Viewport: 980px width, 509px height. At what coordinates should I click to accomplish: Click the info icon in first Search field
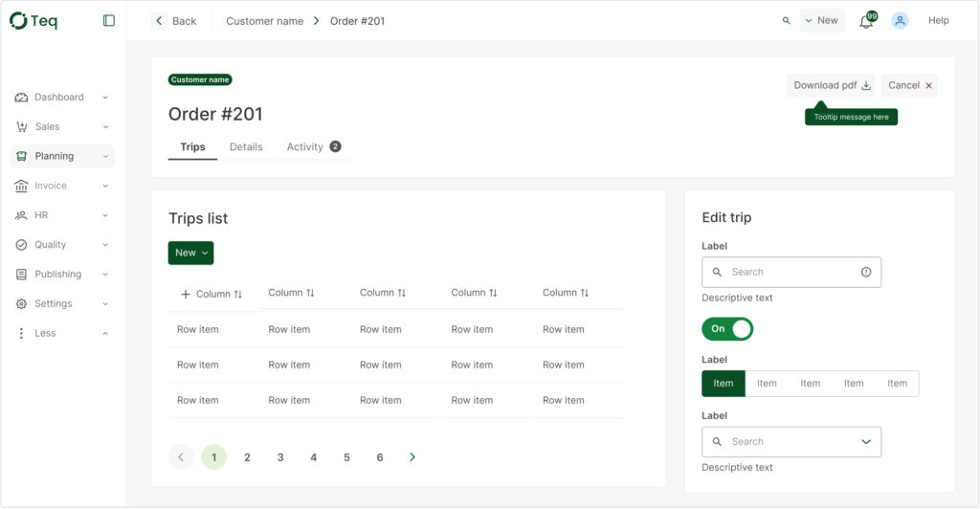866,272
